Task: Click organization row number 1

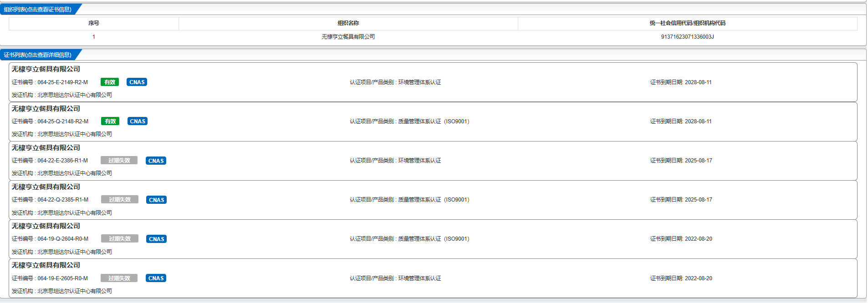Action: (94, 37)
